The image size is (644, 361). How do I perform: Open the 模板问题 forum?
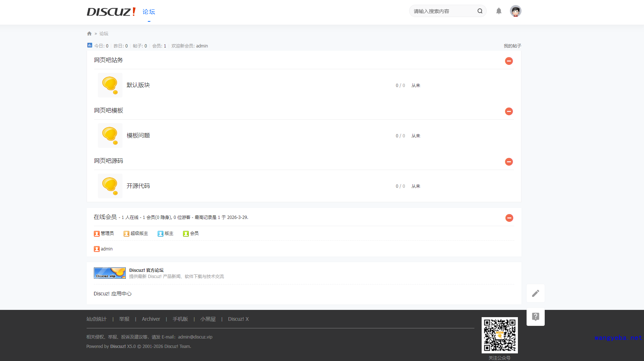point(138,136)
